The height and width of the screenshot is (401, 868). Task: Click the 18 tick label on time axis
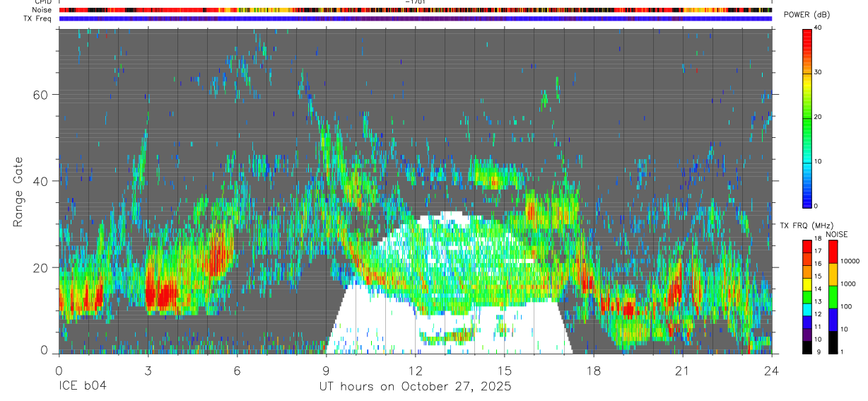click(593, 371)
